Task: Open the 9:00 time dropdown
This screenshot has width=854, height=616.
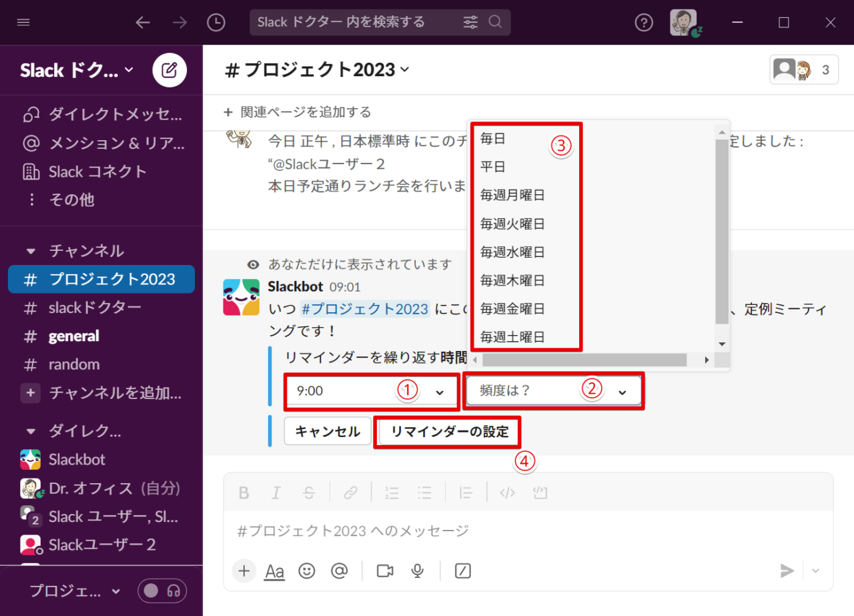Action: point(371,392)
